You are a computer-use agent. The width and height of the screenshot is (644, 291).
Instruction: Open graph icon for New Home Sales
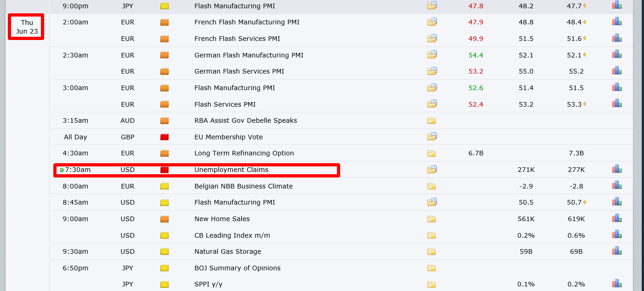(616, 219)
